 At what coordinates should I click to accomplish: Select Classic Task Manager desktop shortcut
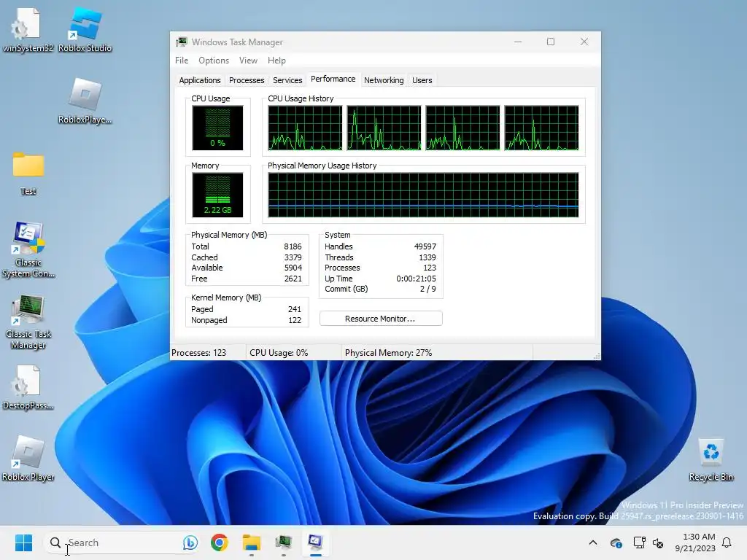coord(28,322)
